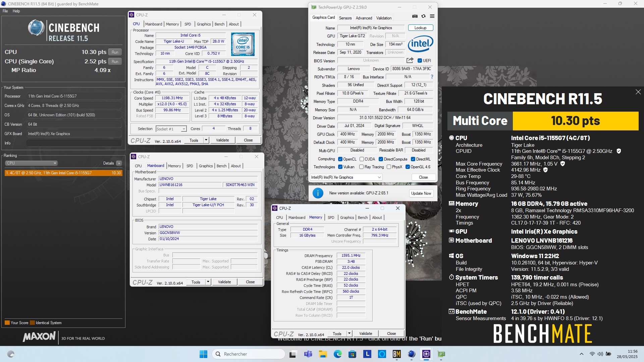
Task: Open the Socket #1 selection dropdown
Action: pos(171,129)
